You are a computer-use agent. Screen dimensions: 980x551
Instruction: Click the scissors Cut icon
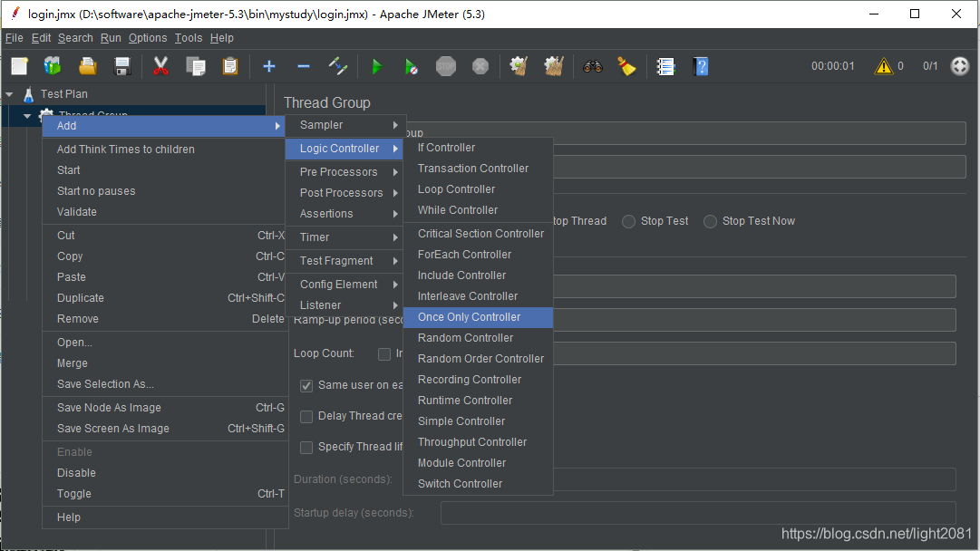[160, 66]
